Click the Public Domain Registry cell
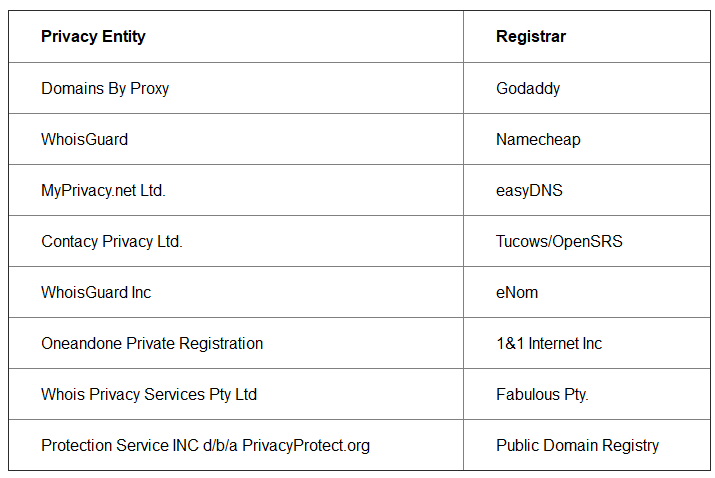715x478 pixels. click(x=577, y=446)
